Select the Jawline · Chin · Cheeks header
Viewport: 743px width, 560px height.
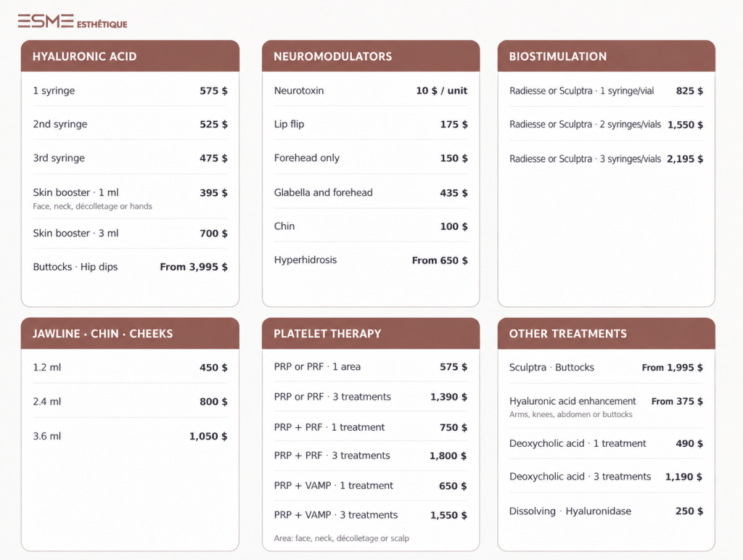click(x=131, y=334)
